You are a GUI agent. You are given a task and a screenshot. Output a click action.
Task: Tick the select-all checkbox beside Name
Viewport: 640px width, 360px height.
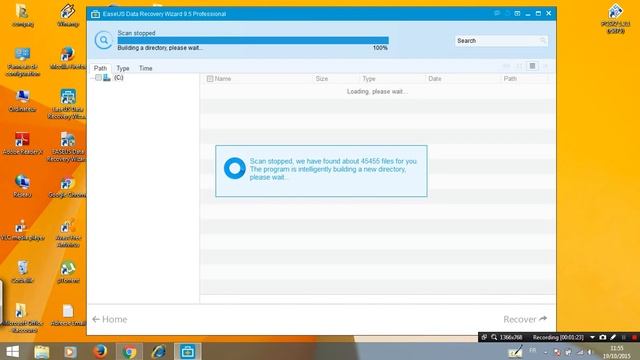tap(210, 79)
